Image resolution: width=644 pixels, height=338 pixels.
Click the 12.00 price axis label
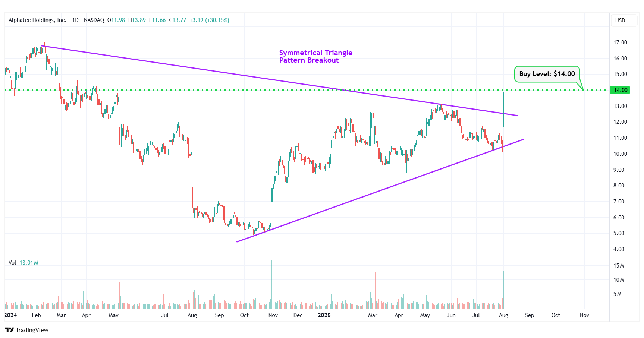(621, 122)
